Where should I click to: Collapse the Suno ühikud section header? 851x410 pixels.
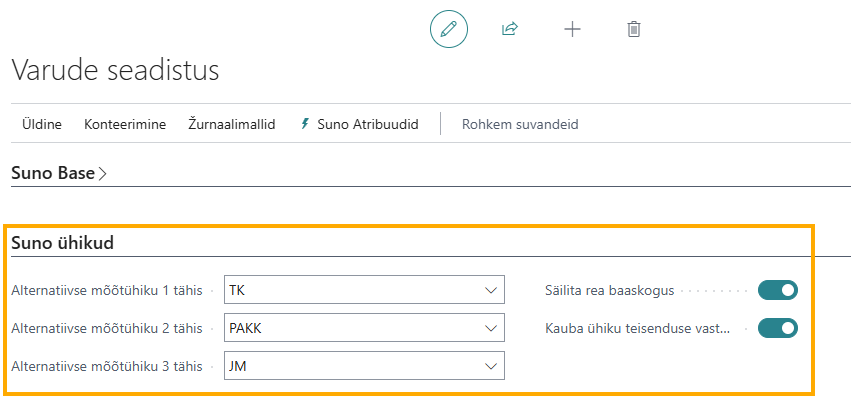pyautogui.click(x=62, y=243)
